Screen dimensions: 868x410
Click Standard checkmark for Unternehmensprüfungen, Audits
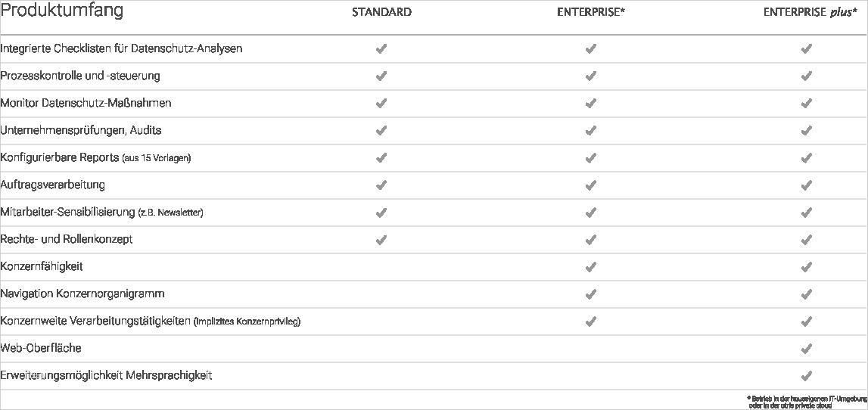tap(381, 131)
